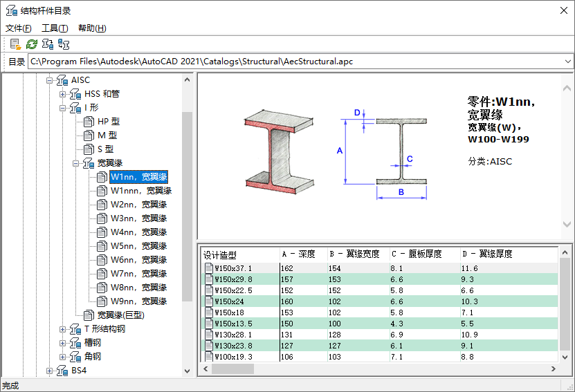The height and width of the screenshot is (392, 575).
Task: Click the W1nnn 宽翼缘 document icon
Action: pos(102,191)
